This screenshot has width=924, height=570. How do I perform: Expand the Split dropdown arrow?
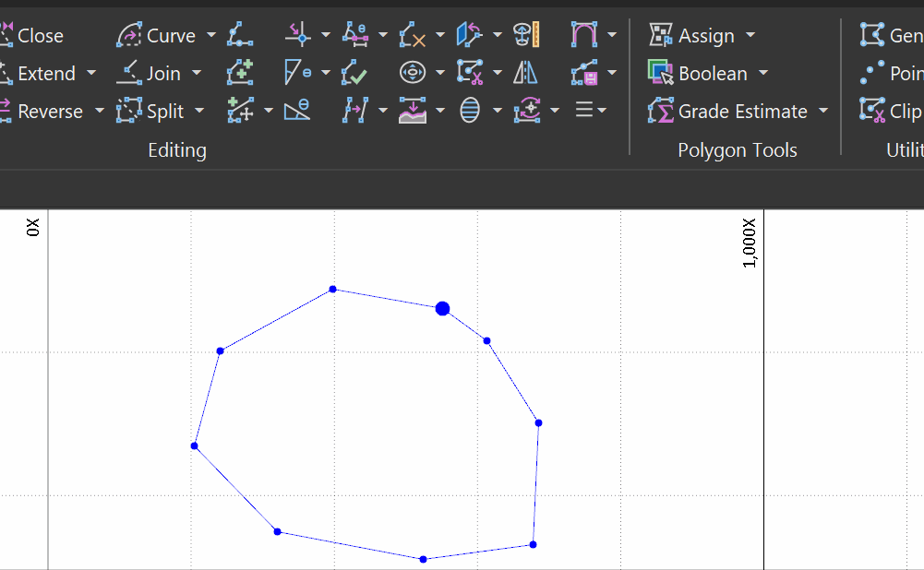click(x=199, y=111)
